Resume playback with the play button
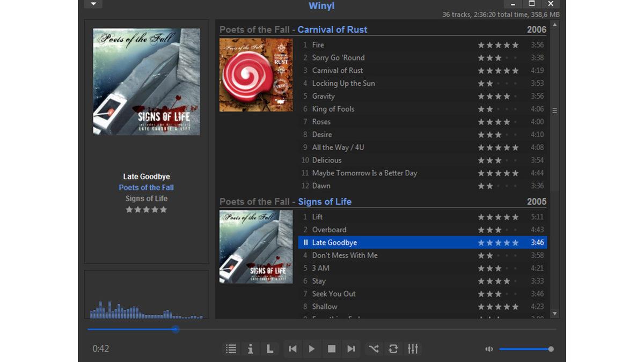Screen dimensions: 644x362 312,349
